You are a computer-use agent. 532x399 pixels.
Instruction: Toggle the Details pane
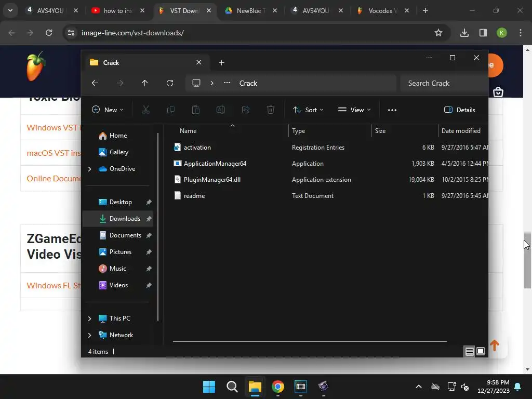coord(459,110)
